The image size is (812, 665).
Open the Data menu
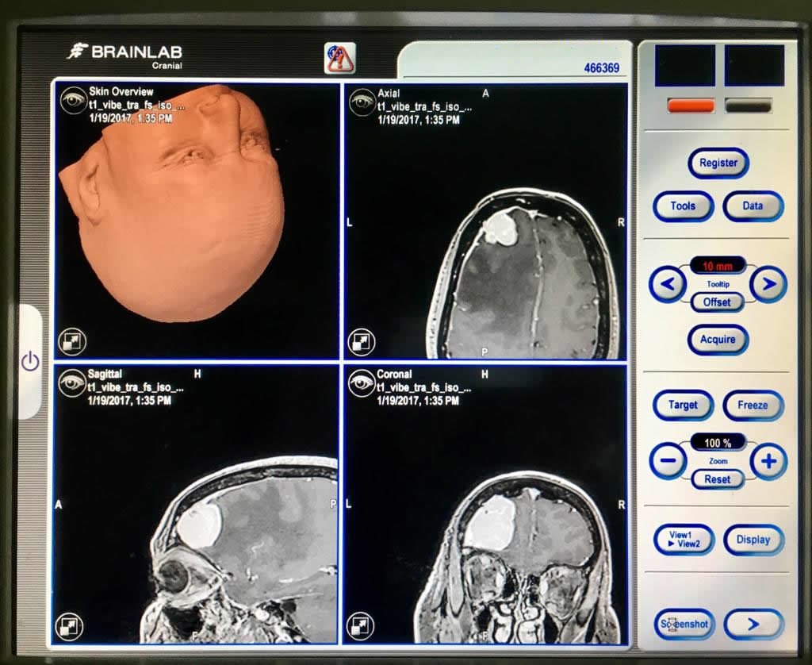click(x=753, y=206)
